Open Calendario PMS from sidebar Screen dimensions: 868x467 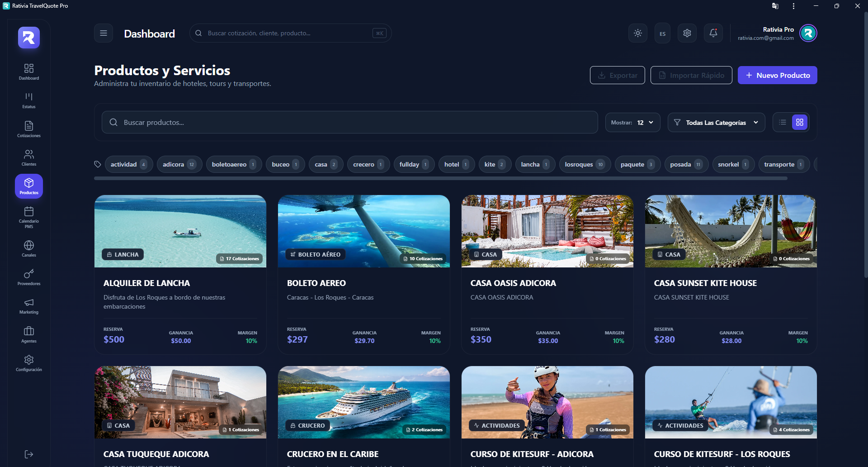click(x=29, y=217)
